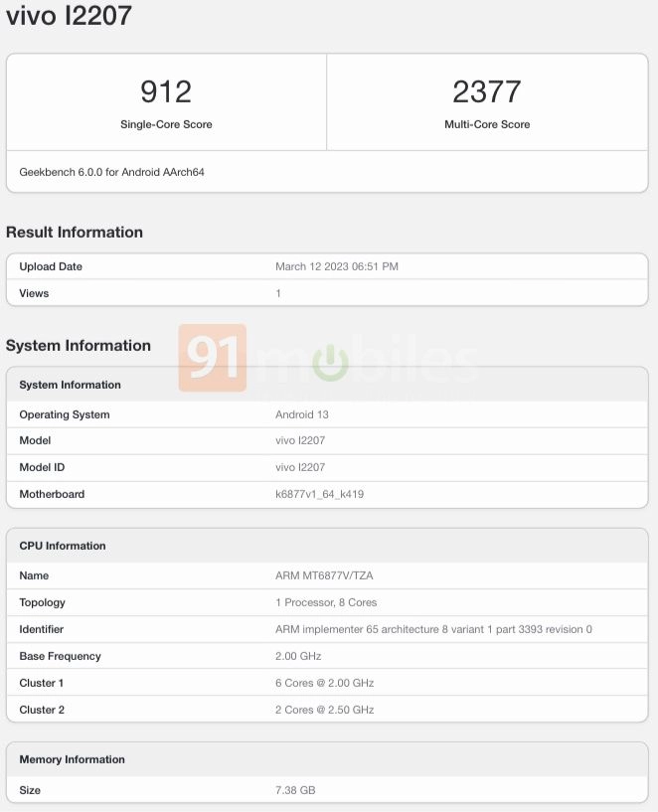Image resolution: width=658 pixels, height=812 pixels.
Task: Click the System Information table header
Action: (71, 385)
